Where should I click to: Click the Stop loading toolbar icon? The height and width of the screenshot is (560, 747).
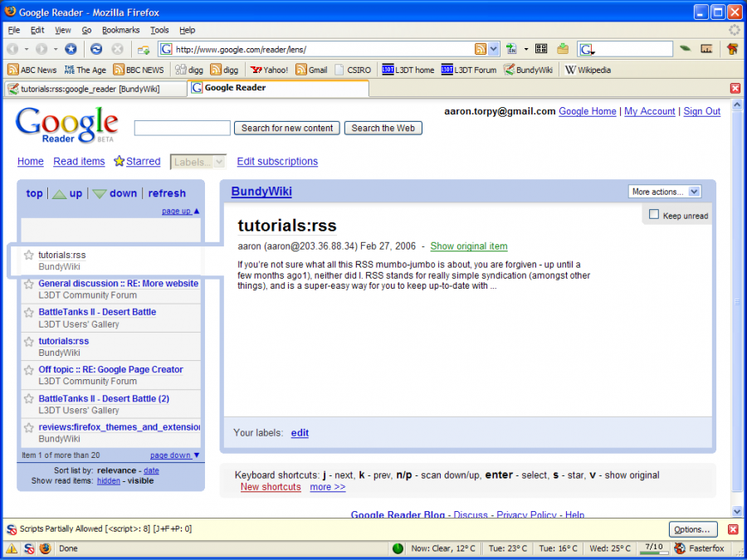116,48
